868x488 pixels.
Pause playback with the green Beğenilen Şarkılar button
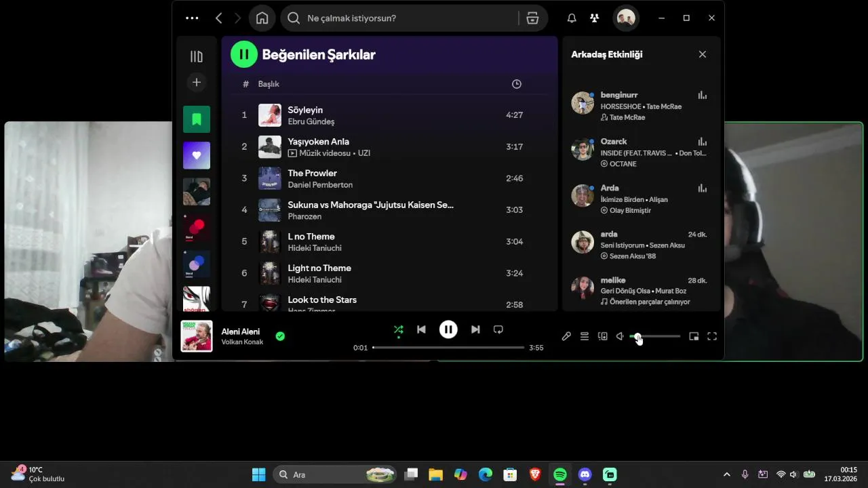pos(244,54)
